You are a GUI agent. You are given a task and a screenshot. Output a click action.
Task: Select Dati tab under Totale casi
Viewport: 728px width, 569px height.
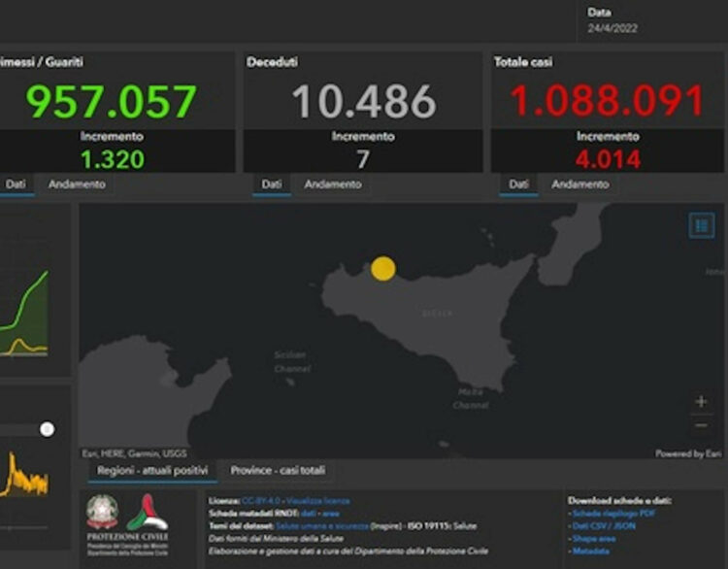[518, 184]
